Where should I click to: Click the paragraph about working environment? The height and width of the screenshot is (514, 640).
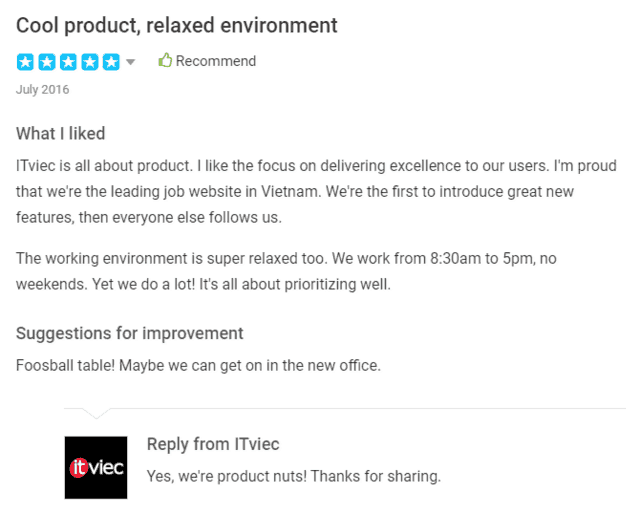[286, 271]
